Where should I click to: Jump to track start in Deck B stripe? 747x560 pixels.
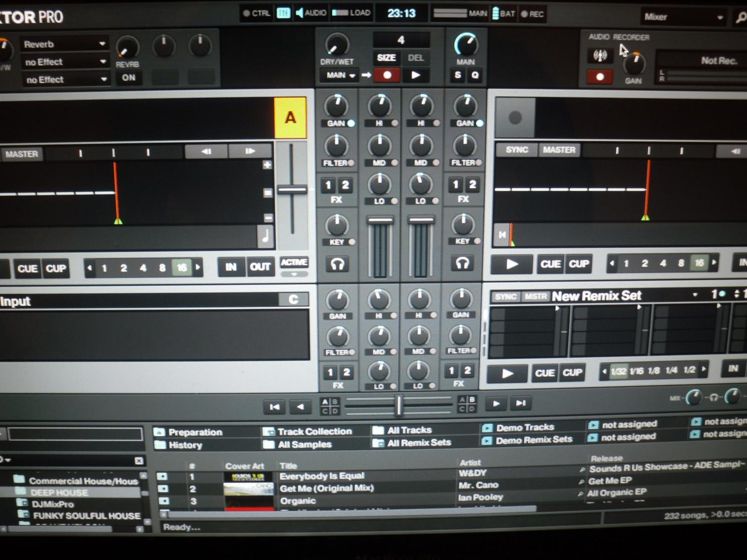click(502, 234)
